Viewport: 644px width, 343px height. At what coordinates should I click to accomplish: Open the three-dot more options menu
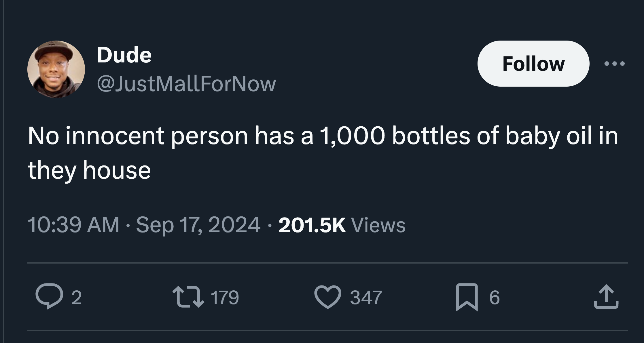615,64
